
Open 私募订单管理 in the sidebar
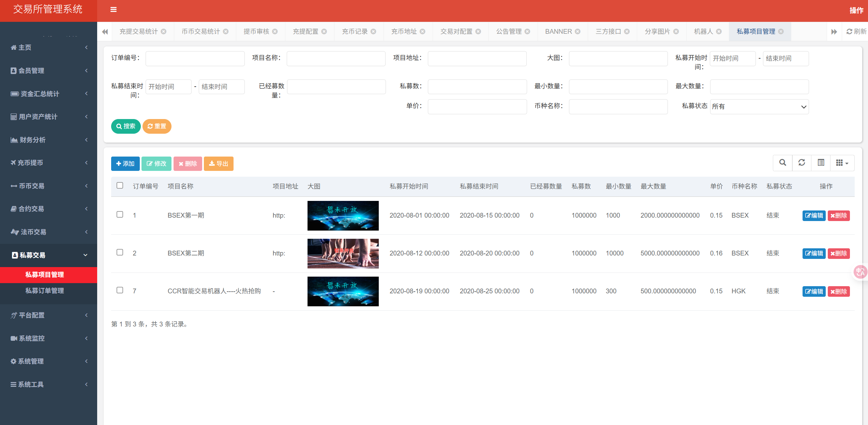click(x=45, y=291)
